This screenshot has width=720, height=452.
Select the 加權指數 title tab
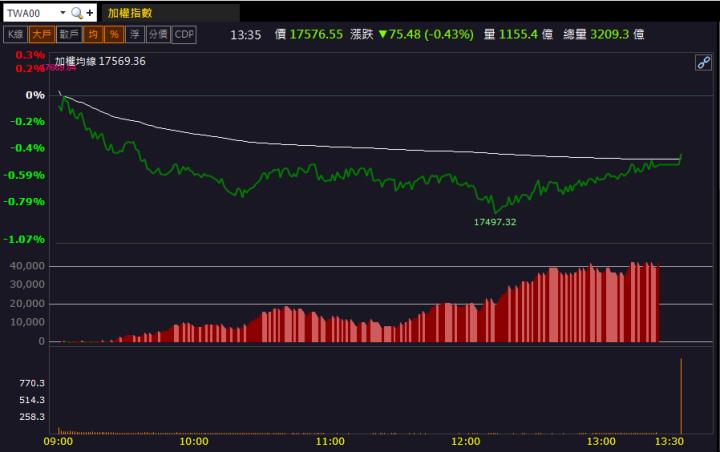(130, 13)
